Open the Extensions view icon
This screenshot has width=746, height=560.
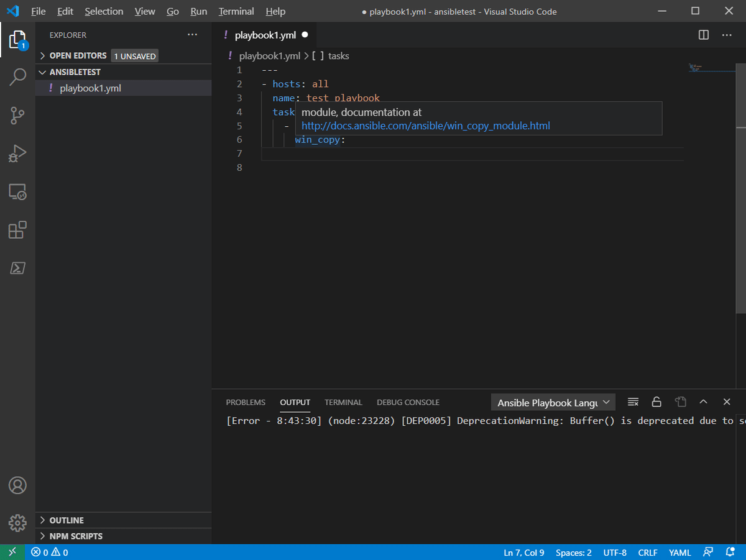tap(17, 229)
